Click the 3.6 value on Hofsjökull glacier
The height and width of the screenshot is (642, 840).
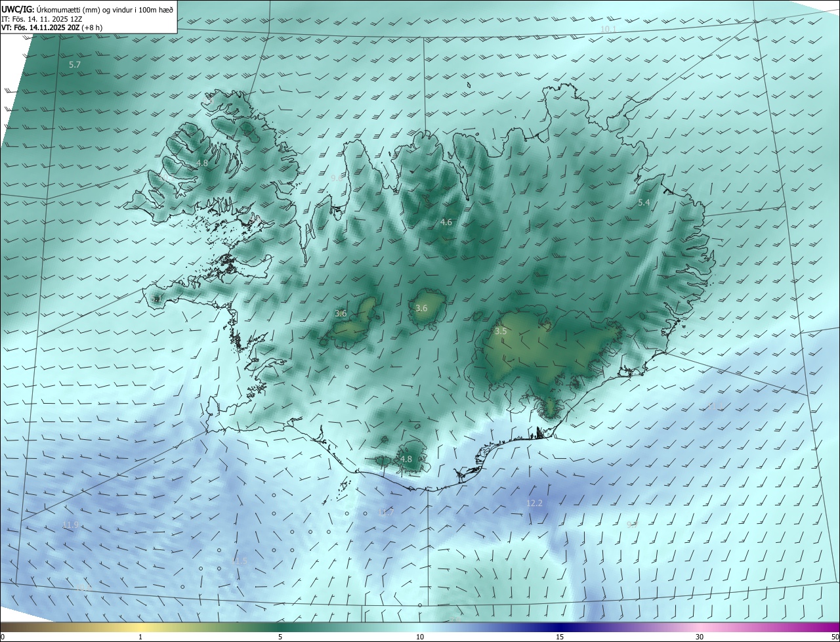click(x=421, y=309)
